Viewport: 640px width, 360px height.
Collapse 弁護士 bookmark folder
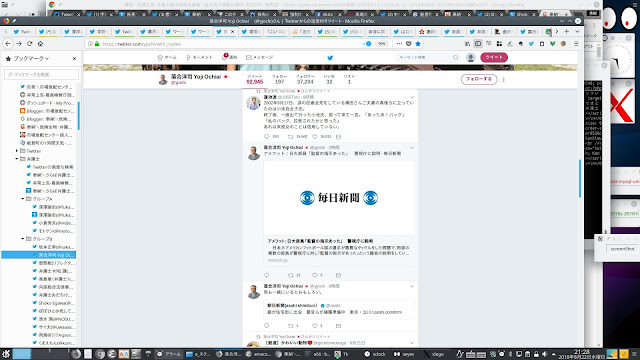[x=16, y=159]
